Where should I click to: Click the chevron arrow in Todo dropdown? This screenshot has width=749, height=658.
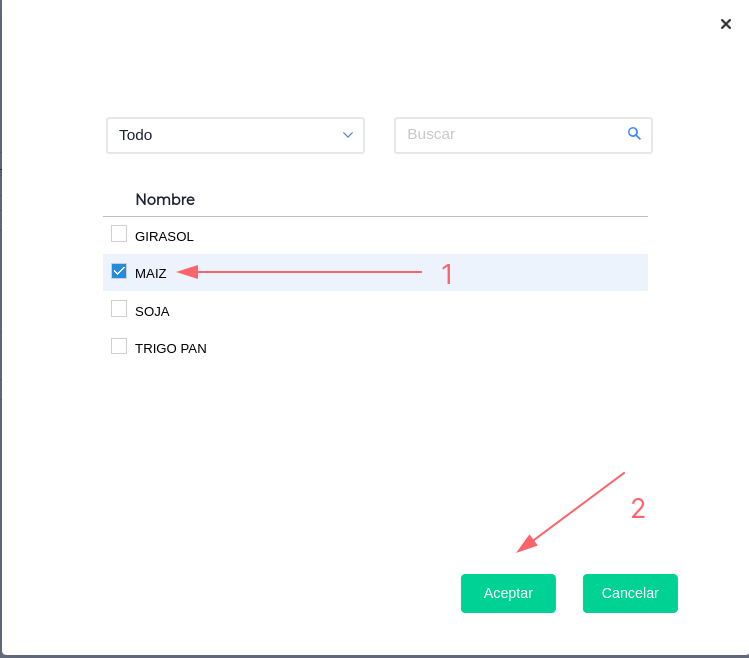tap(348, 135)
